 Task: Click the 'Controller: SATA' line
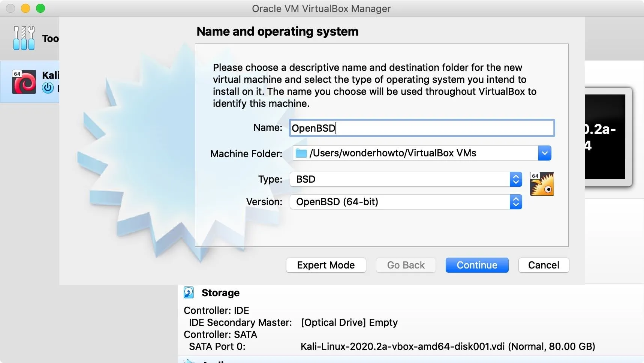tap(220, 334)
